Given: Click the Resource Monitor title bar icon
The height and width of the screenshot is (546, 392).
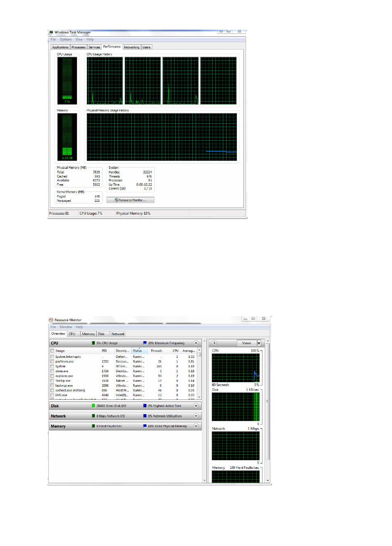Looking at the screenshot, I should click(x=51, y=320).
